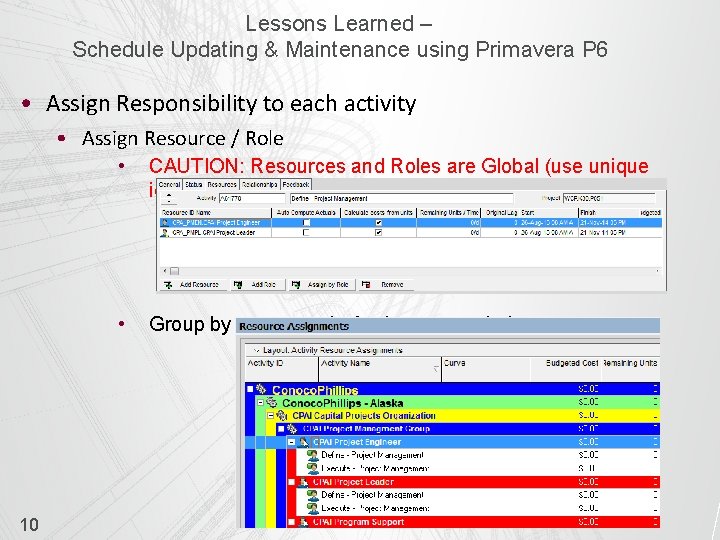The height and width of the screenshot is (540, 720).
Task: Click the Execute assignment icon under Project Leader
Action: (313, 508)
